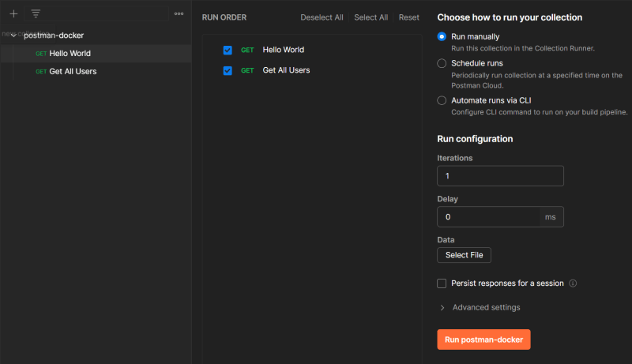
Task: Reset the run order
Action: click(408, 17)
